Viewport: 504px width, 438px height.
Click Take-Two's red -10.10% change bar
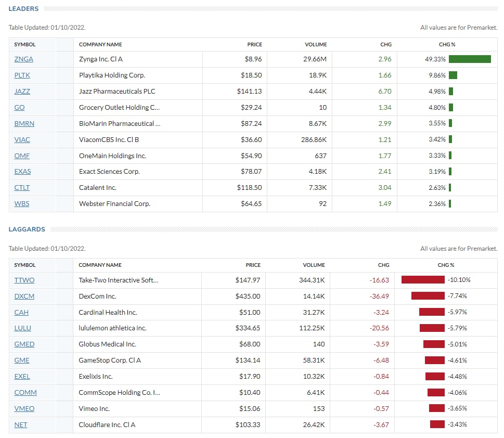pos(423,280)
